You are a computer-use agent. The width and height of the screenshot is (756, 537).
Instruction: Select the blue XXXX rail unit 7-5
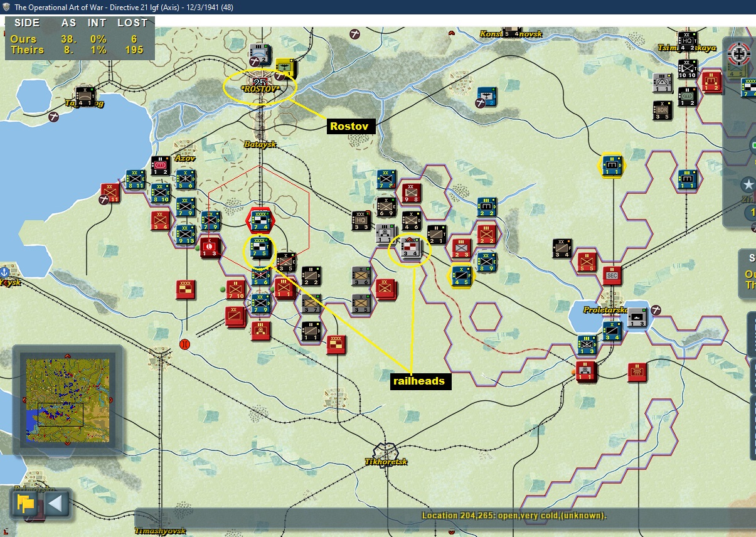pyautogui.click(x=261, y=248)
